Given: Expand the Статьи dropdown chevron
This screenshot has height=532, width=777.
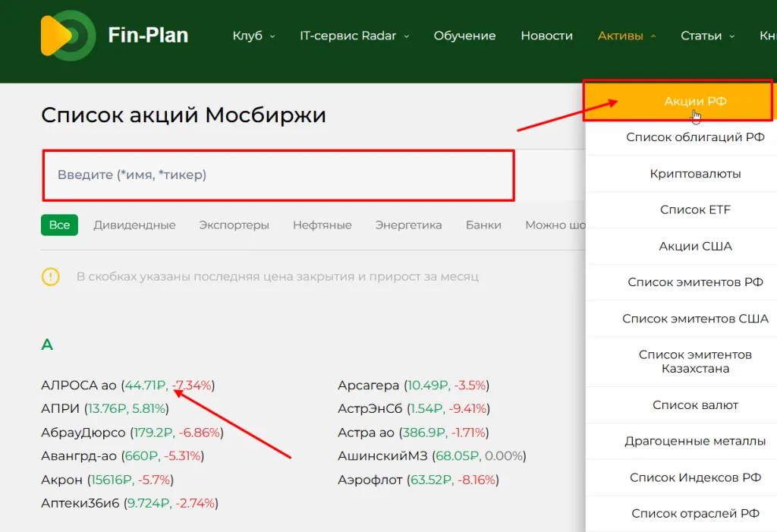Looking at the screenshot, I should [732, 36].
